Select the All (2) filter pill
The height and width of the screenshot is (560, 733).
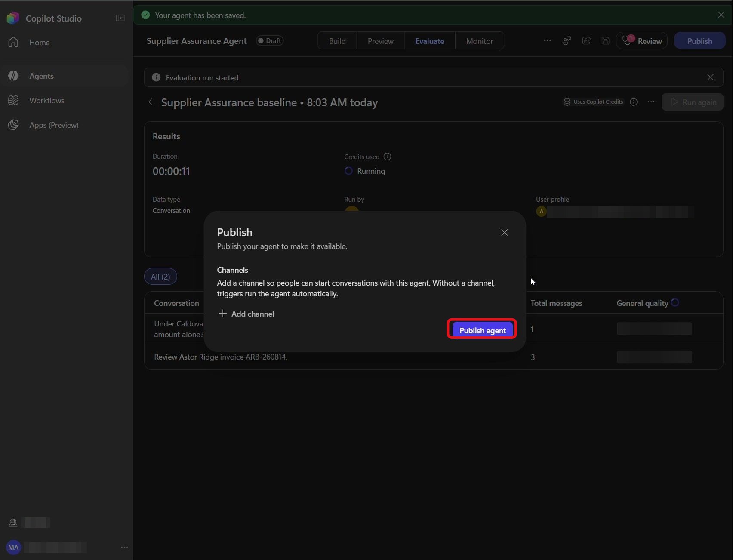click(x=160, y=277)
